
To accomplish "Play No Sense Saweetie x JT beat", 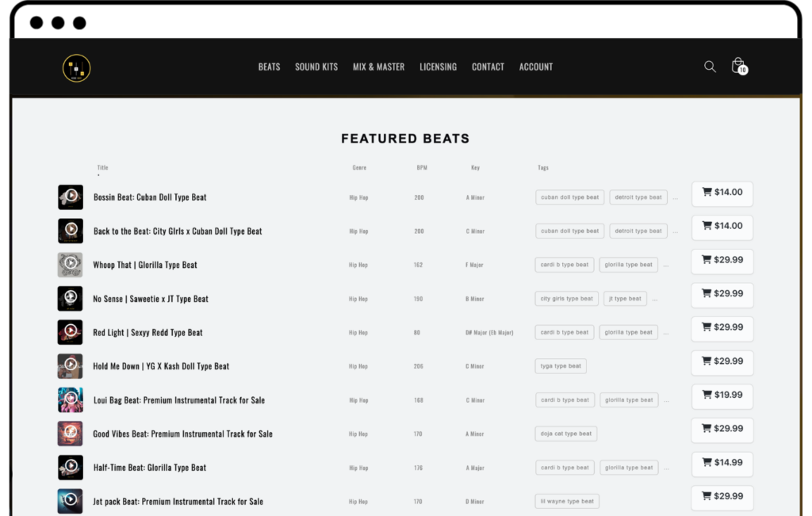I will (x=70, y=299).
